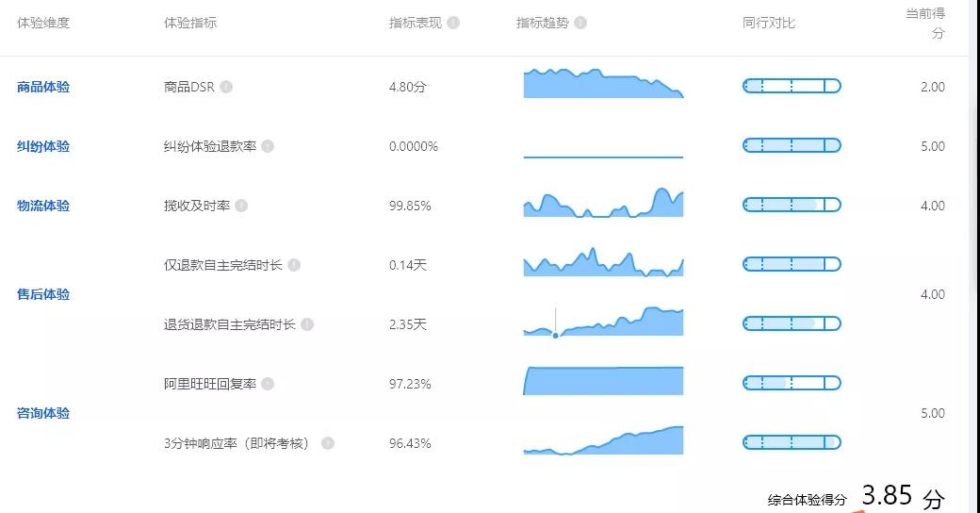Click the 4.80分 value
The image size is (980, 513).
click(407, 87)
